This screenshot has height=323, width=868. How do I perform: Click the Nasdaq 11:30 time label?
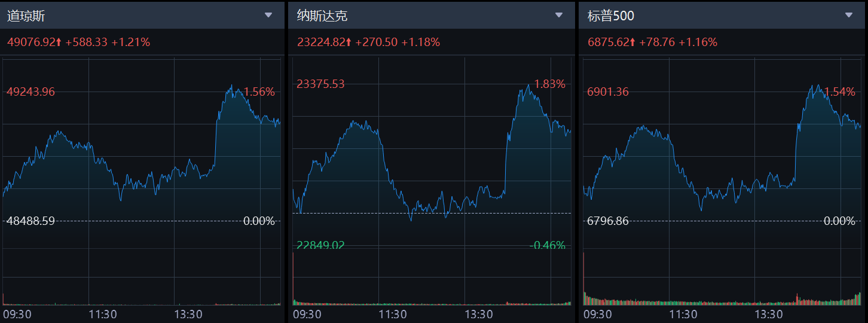(393, 314)
